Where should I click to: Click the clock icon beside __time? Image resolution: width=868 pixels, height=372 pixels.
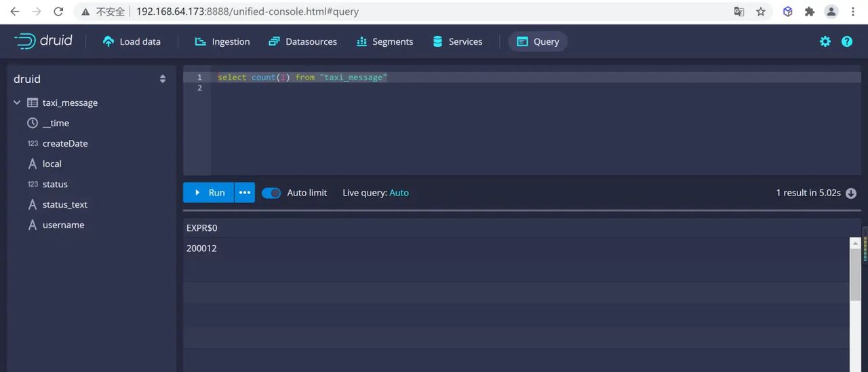[x=33, y=123]
